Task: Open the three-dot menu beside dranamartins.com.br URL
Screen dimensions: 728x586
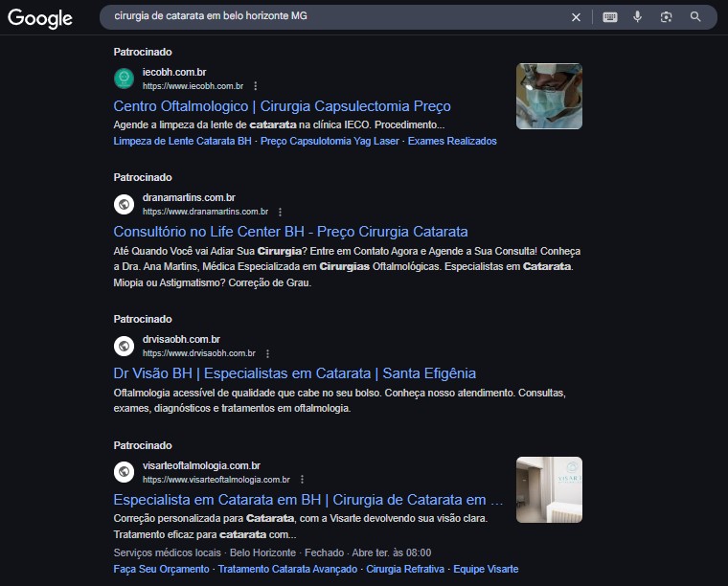Action: (x=280, y=212)
